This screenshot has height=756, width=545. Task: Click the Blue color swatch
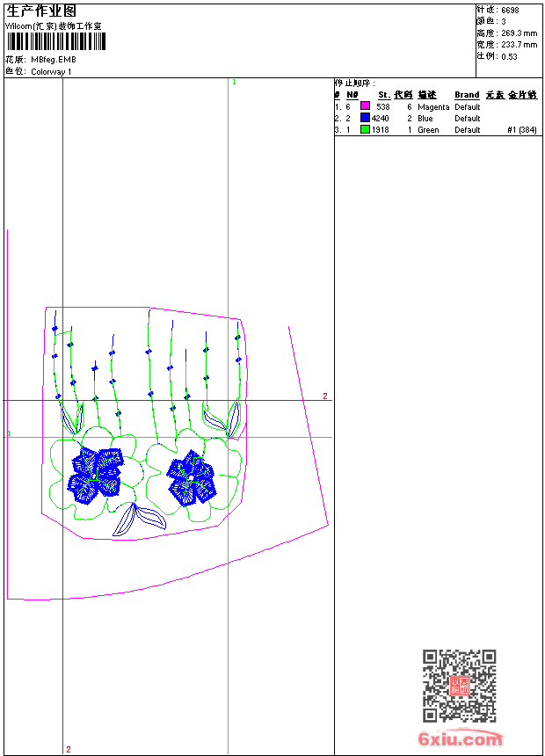pos(365,118)
